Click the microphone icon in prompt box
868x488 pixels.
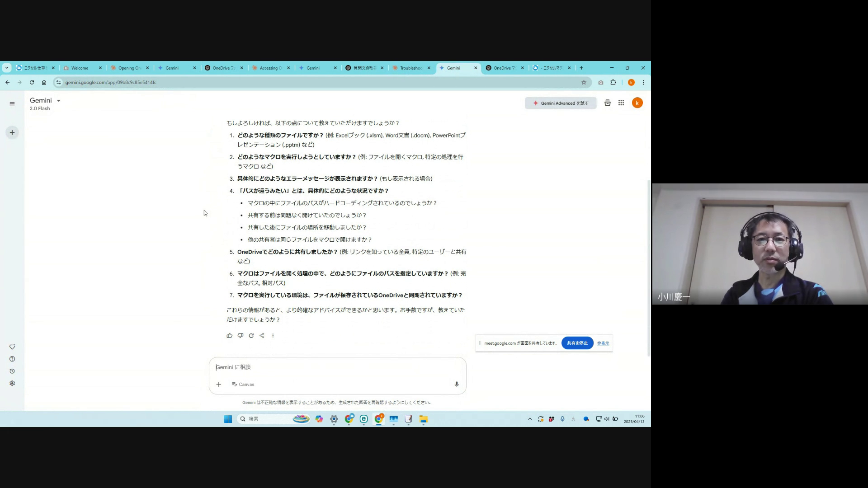click(x=457, y=384)
